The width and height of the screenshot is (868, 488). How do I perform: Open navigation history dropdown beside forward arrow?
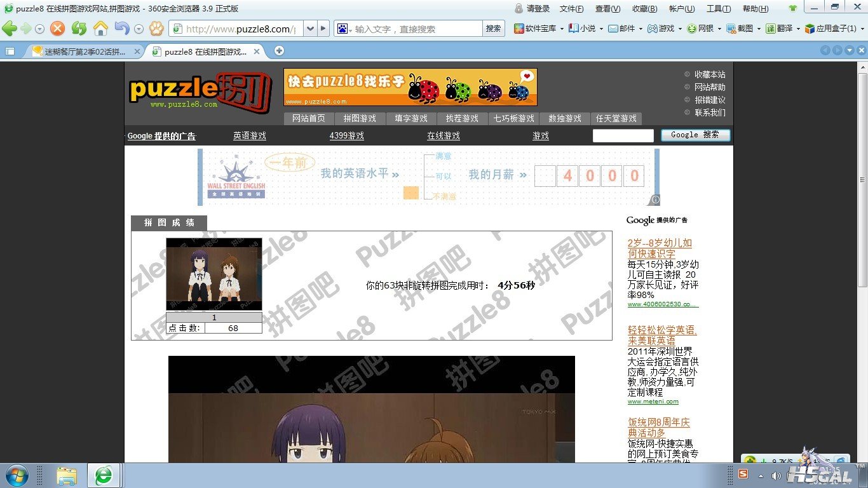tap(39, 29)
